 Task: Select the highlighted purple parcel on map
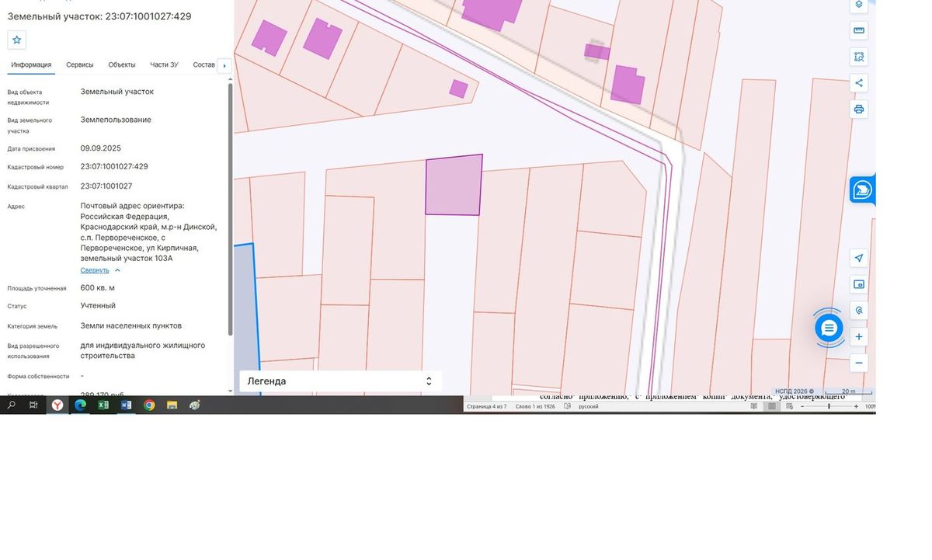click(454, 186)
